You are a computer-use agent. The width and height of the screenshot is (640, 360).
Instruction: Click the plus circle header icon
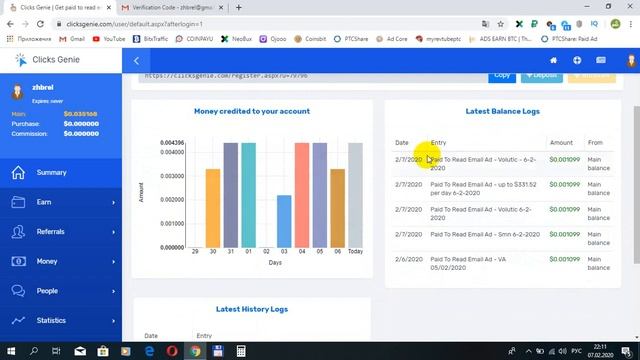click(577, 60)
